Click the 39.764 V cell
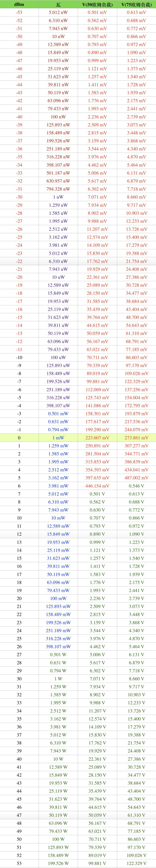The height and width of the screenshot is (868, 156). (x=97, y=799)
